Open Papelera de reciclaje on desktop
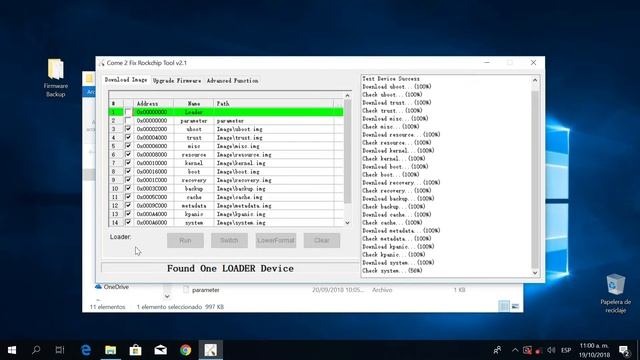The height and width of the screenshot is (360, 640). [615, 293]
